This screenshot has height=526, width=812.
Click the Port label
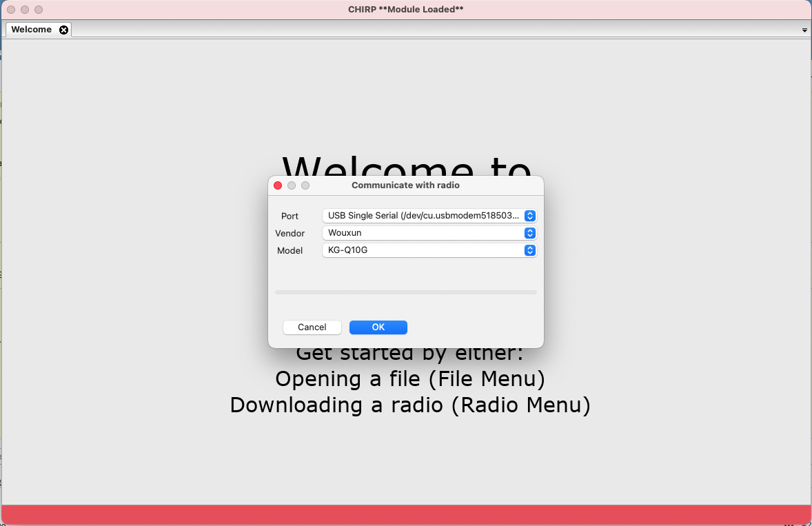coord(290,216)
